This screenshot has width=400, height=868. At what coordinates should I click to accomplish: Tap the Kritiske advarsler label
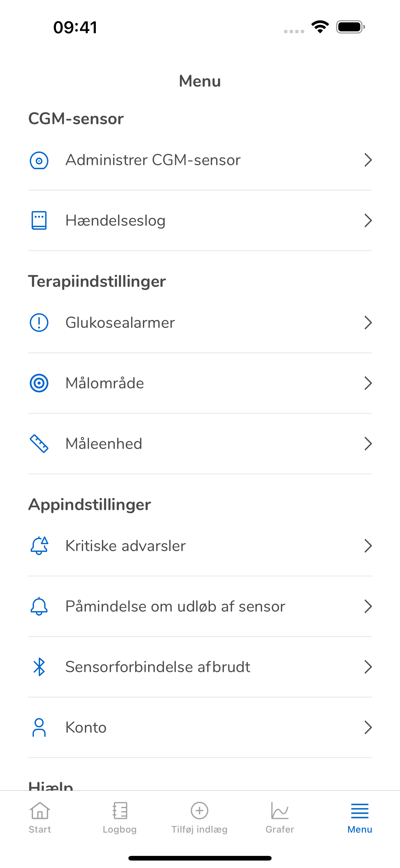coord(126,545)
